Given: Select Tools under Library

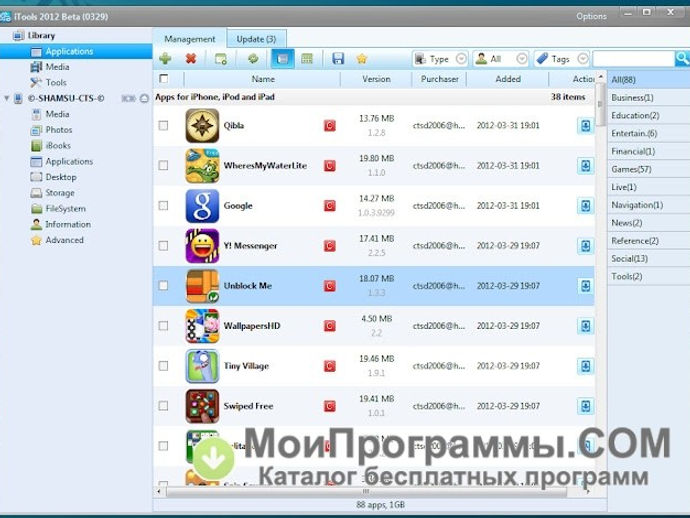Looking at the screenshot, I should [x=56, y=83].
